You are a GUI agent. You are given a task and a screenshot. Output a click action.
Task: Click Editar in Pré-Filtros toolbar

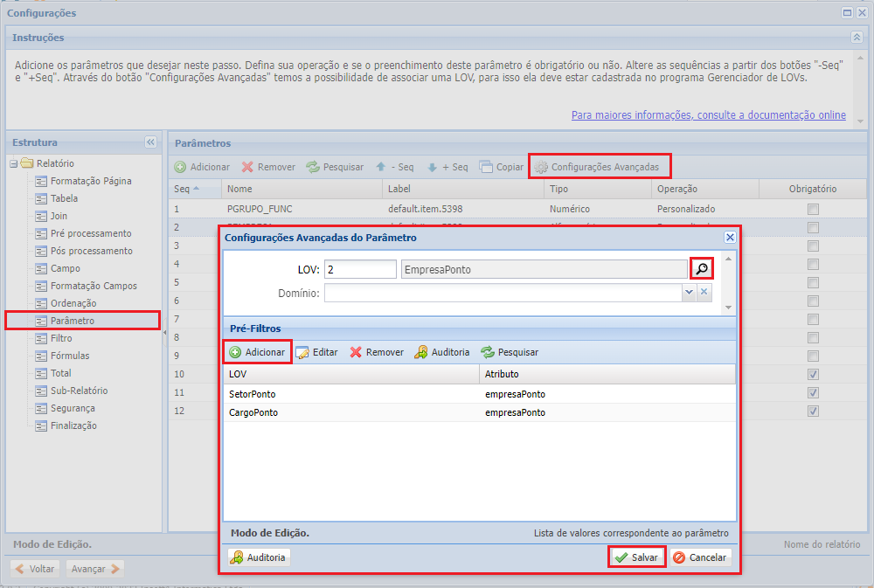click(316, 352)
